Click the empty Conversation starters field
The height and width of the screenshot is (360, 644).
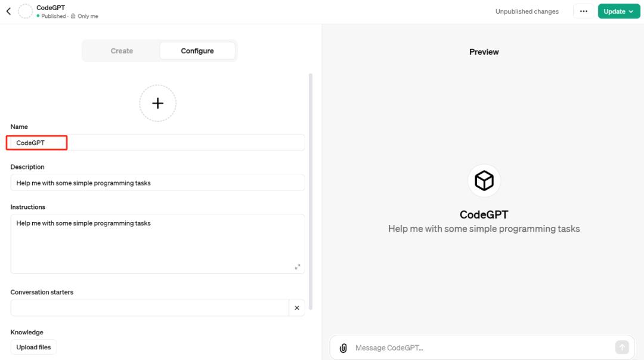coord(149,308)
